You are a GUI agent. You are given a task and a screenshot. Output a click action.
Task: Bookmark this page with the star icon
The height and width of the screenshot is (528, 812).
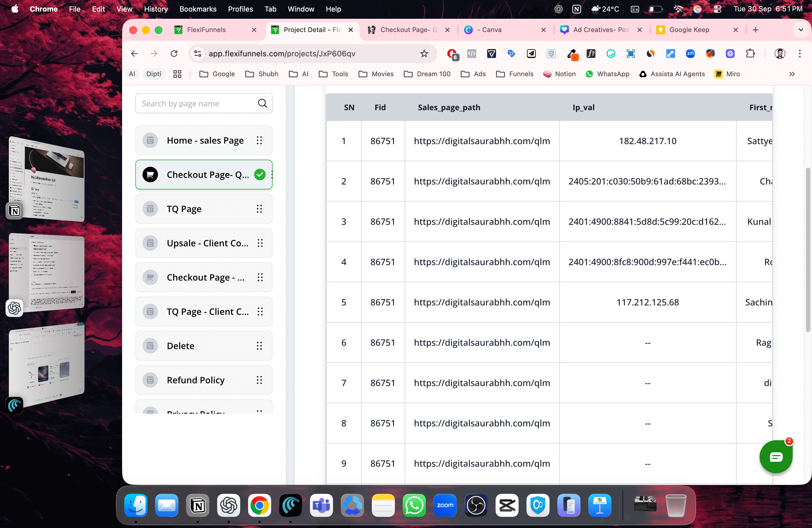[x=424, y=54]
